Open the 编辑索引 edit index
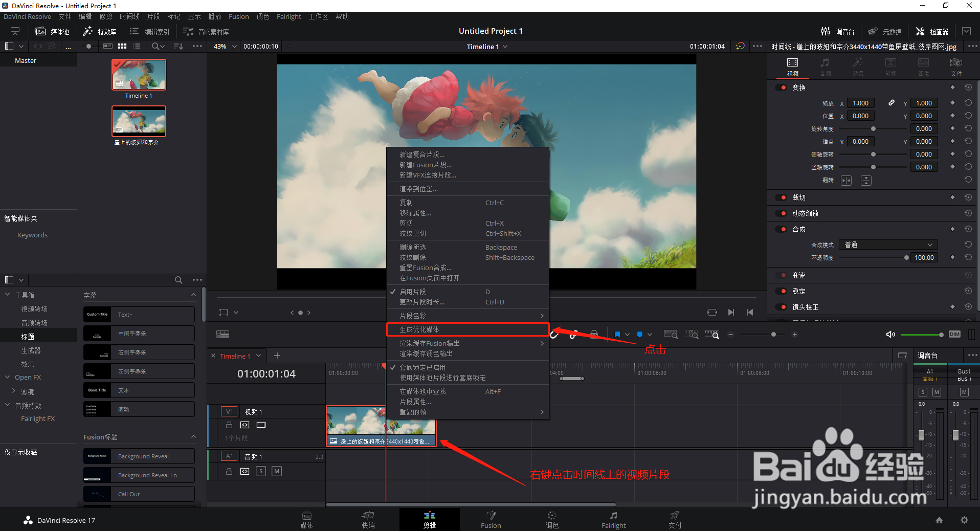This screenshot has width=980, height=531. pos(149,31)
